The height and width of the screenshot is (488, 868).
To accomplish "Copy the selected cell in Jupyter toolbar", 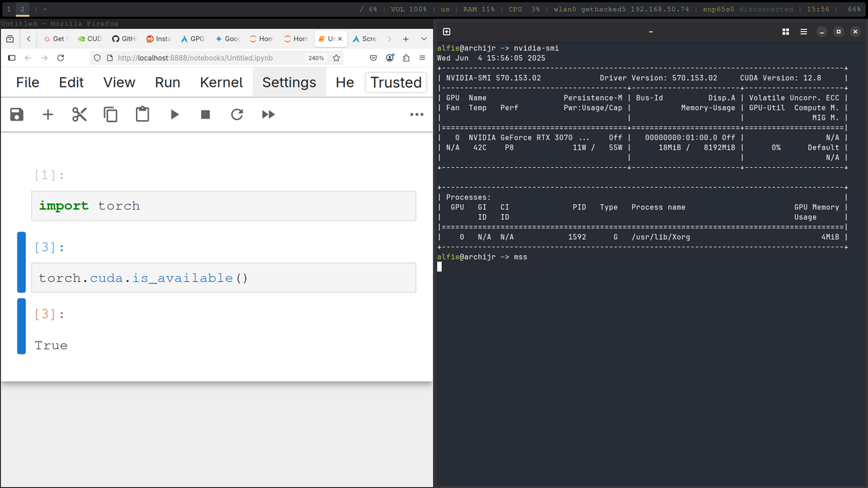I will point(111,114).
